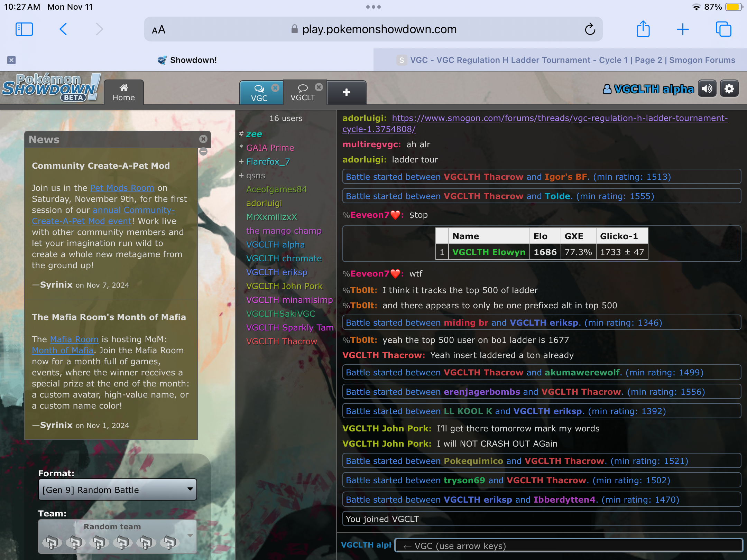The width and height of the screenshot is (747, 560).
Task: Select VGCLTH Thacrow in the user list
Action: point(282,342)
